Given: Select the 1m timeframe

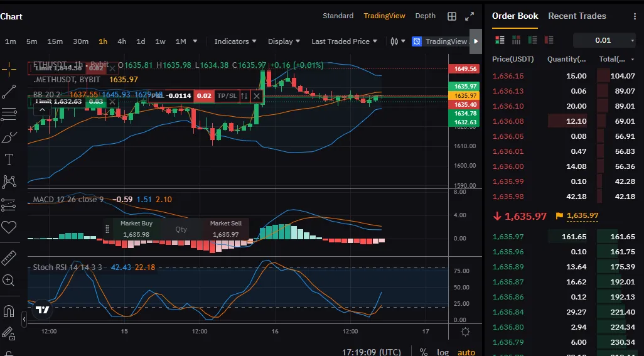Looking at the screenshot, I should coord(11,41).
